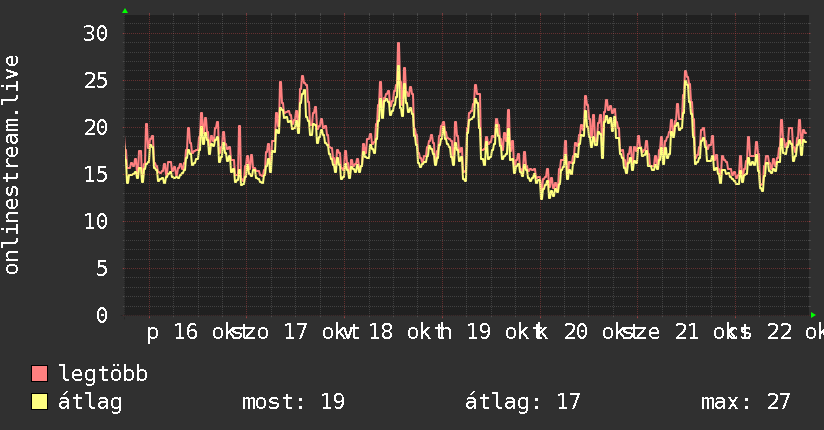
Task: Click the legtöbb legend label
Action: (x=103, y=374)
